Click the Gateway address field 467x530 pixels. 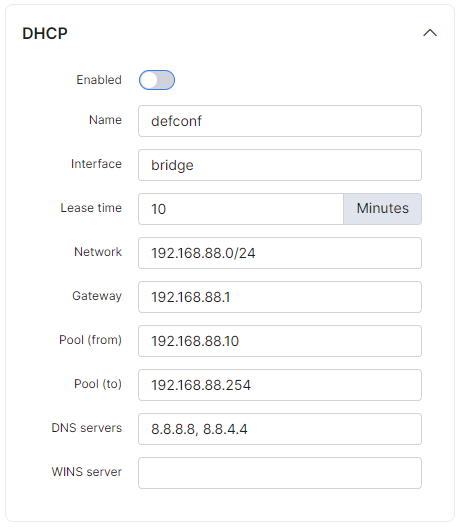(x=280, y=297)
